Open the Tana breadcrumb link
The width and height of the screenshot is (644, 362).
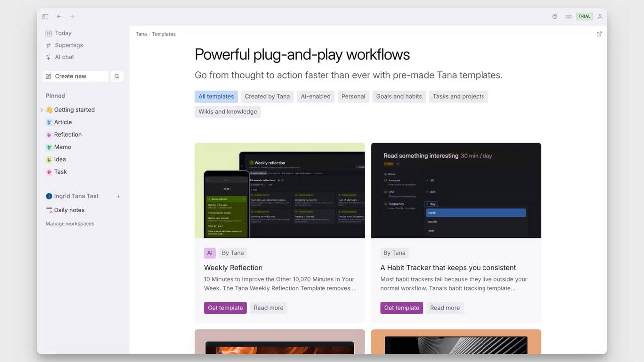pos(141,34)
